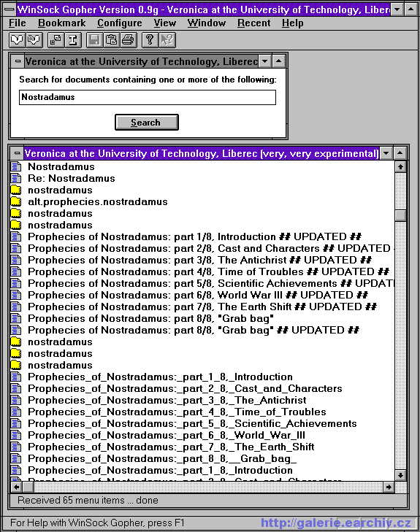Click document icon for part 1/8 Introduction UPDATED

[15, 236]
